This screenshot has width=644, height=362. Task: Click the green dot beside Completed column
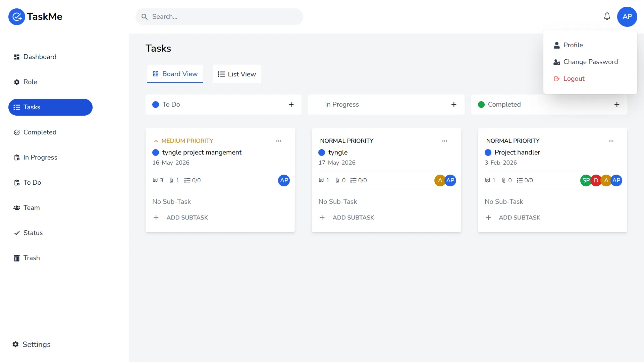(x=481, y=105)
